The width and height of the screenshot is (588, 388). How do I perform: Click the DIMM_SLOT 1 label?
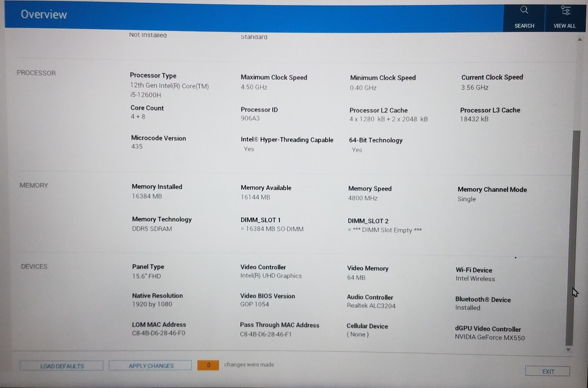point(261,220)
